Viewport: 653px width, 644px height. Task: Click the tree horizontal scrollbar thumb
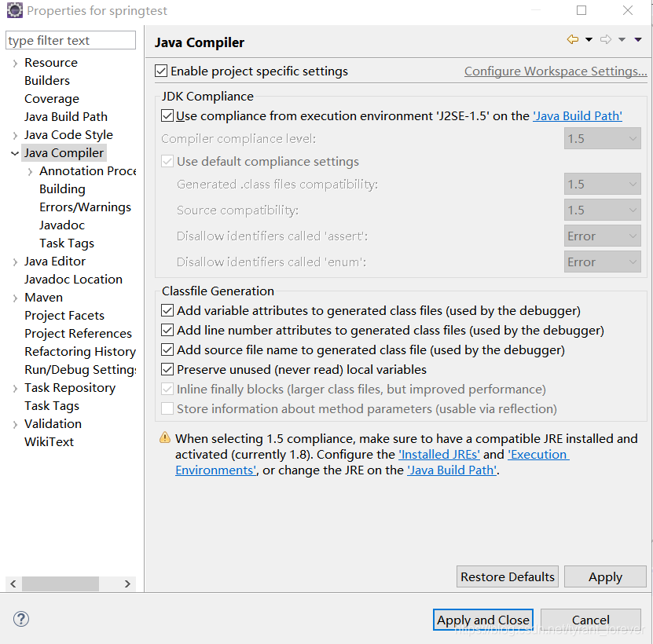(61, 584)
